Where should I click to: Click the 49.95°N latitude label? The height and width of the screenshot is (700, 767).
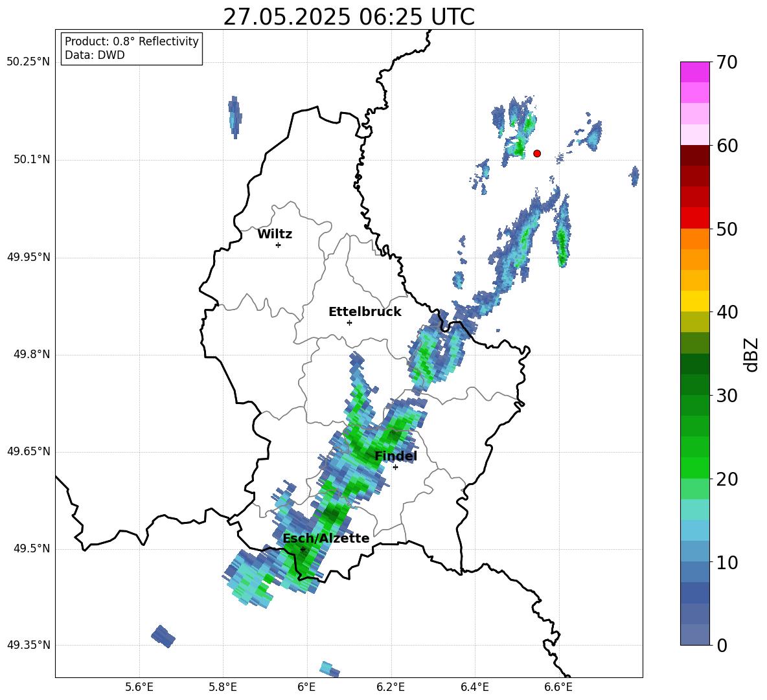pyautogui.click(x=29, y=257)
